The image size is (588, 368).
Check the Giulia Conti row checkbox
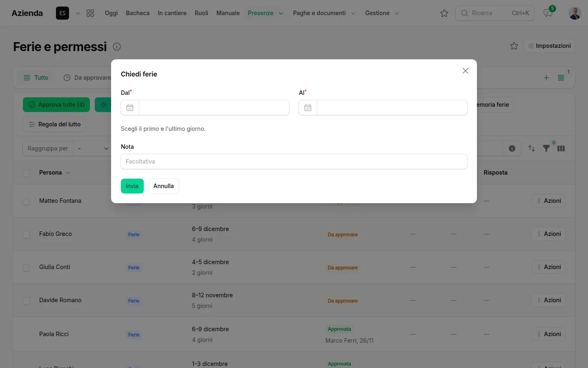26,267
